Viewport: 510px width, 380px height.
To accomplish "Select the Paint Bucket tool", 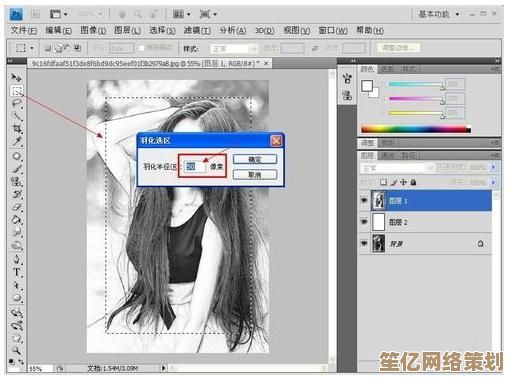I will pyautogui.click(x=17, y=220).
